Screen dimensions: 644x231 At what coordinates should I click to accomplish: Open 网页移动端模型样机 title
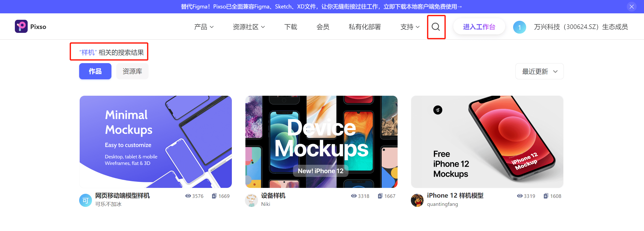[122, 196]
